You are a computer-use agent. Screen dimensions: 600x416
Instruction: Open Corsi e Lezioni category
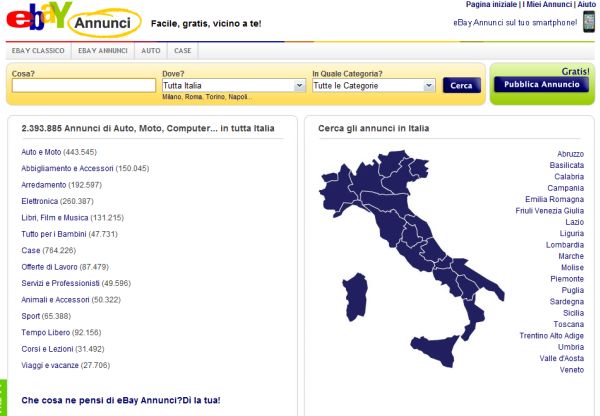[x=47, y=349]
